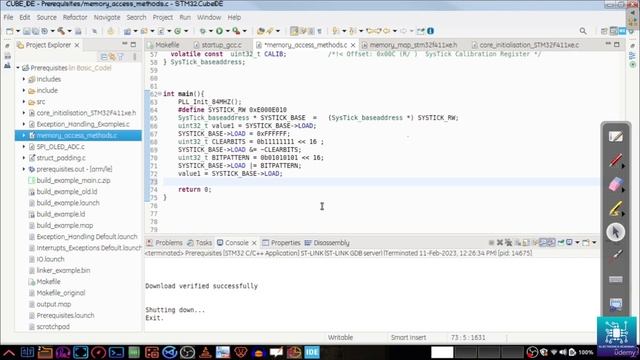Select linker_example.bin in the project tree
This screenshot has height=360, width=640.
(x=63, y=270)
